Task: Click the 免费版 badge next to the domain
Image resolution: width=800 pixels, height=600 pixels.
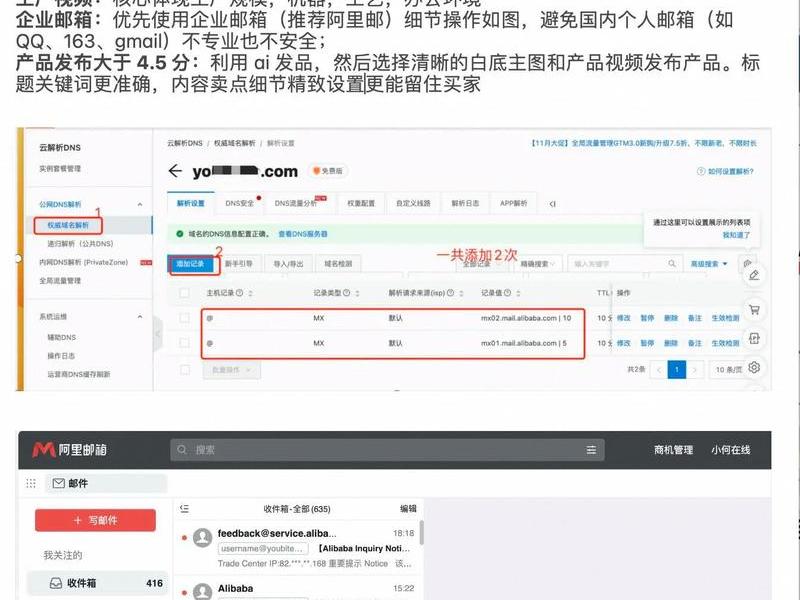Action: (x=328, y=171)
